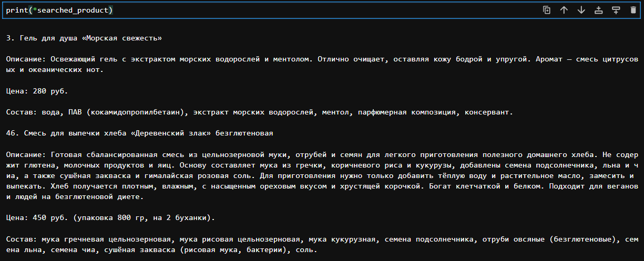This screenshot has height=261, width=644.
Task: Click the text 'Описание: Готовая сбалансированная смесь'
Action: (x=95, y=154)
